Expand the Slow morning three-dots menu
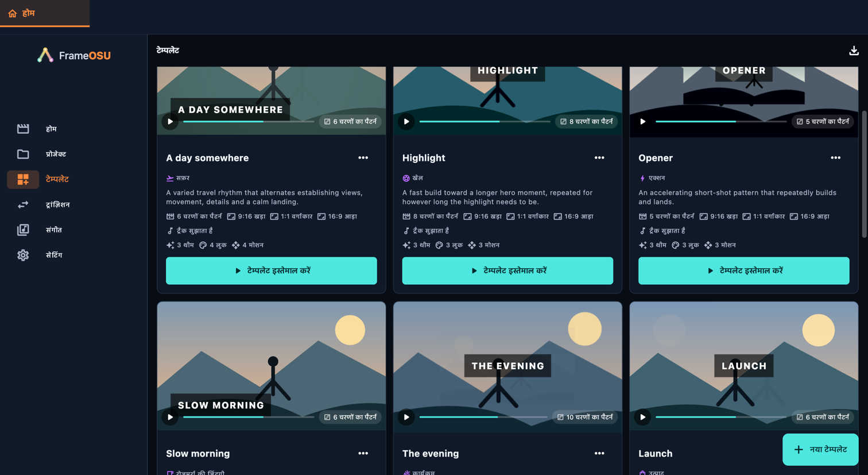The width and height of the screenshot is (868, 475). 363,453
